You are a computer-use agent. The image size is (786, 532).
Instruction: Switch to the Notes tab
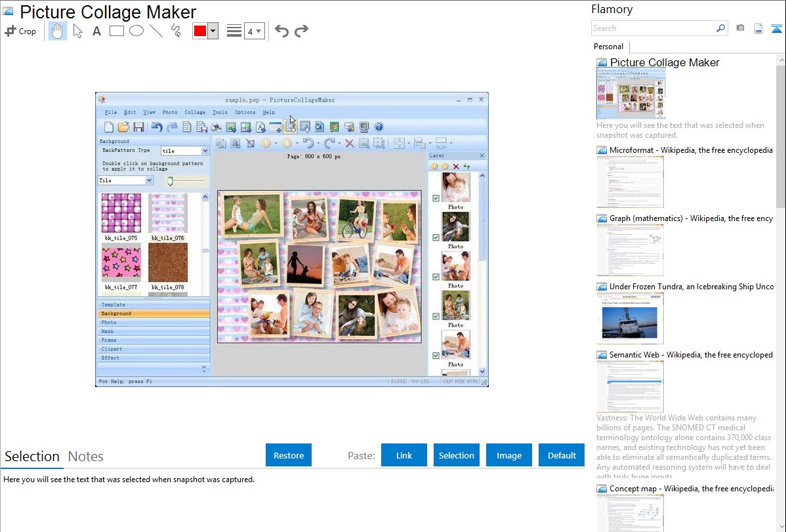(x=86, y=457)
